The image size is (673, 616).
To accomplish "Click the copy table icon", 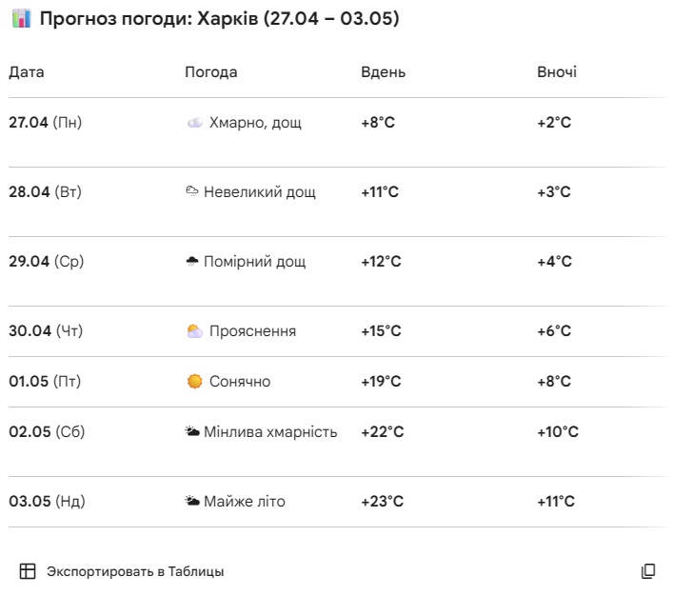I will (648, 571).
